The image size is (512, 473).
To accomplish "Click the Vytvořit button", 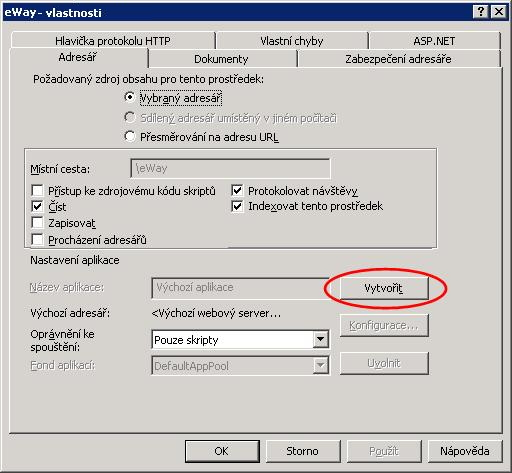I will point(384,288).
